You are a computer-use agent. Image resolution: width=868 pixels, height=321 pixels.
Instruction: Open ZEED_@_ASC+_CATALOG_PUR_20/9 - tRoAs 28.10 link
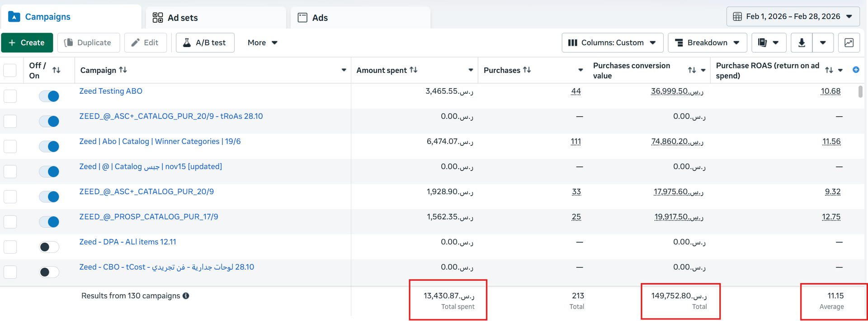(171, 116)
